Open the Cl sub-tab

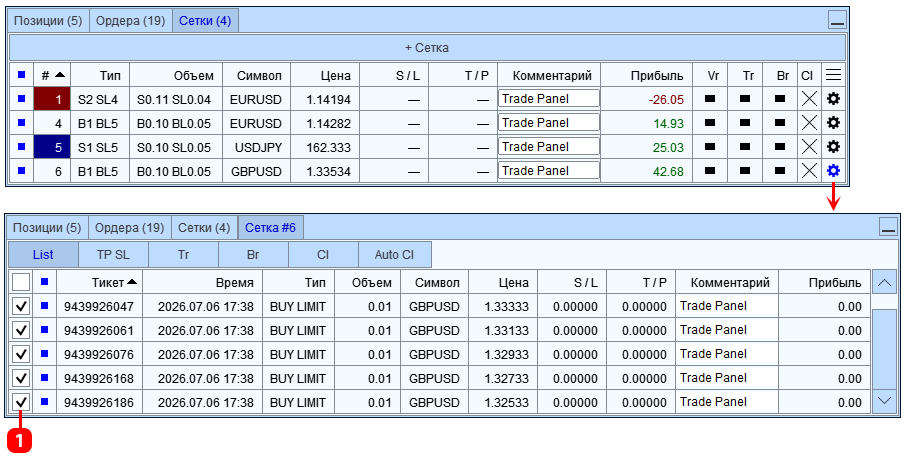coord(323,255)
